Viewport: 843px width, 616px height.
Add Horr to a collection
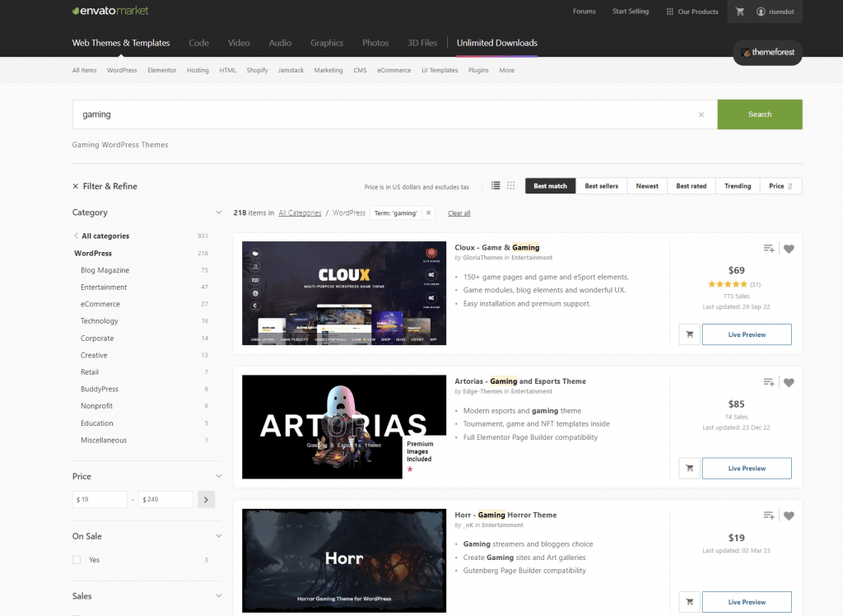tap(769, 516)
